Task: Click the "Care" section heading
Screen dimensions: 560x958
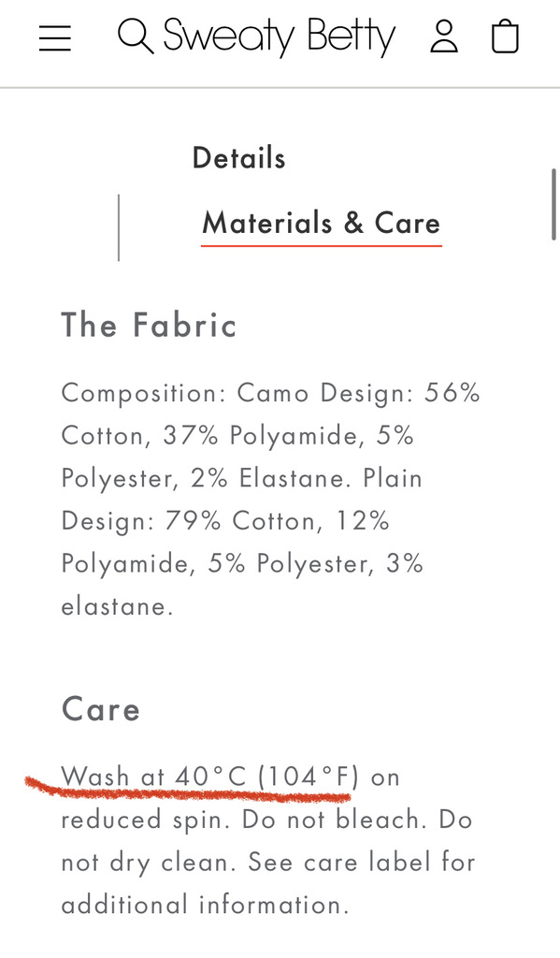Action: (x=101, y=709)
